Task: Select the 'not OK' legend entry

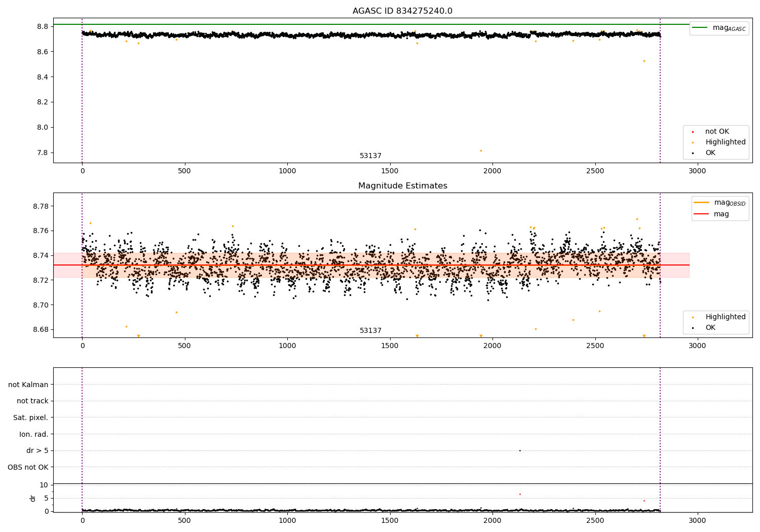Action: pyautogui.click(x=717, y=132)
